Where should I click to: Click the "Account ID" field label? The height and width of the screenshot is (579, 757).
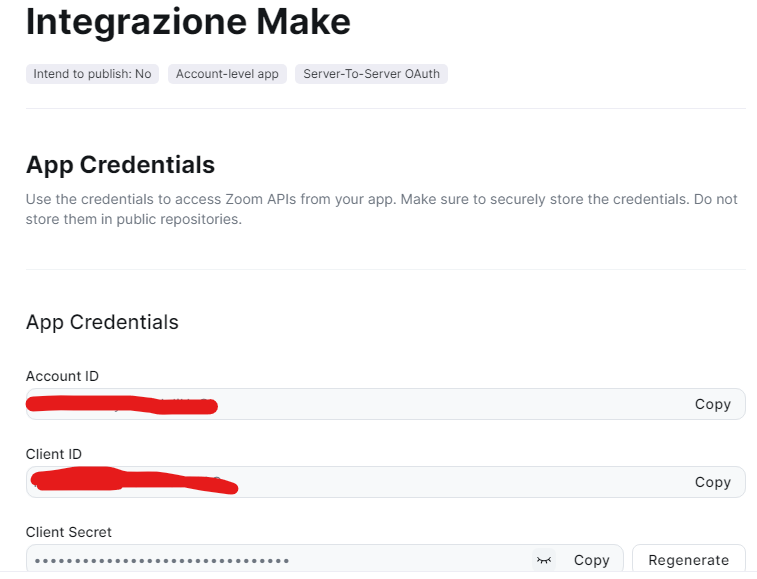click(62, 376)
